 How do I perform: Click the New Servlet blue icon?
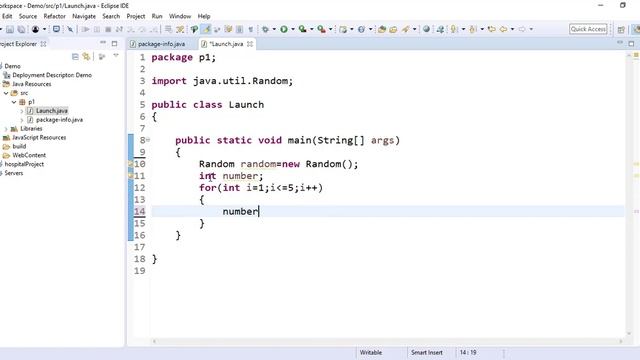coord(362,29)
